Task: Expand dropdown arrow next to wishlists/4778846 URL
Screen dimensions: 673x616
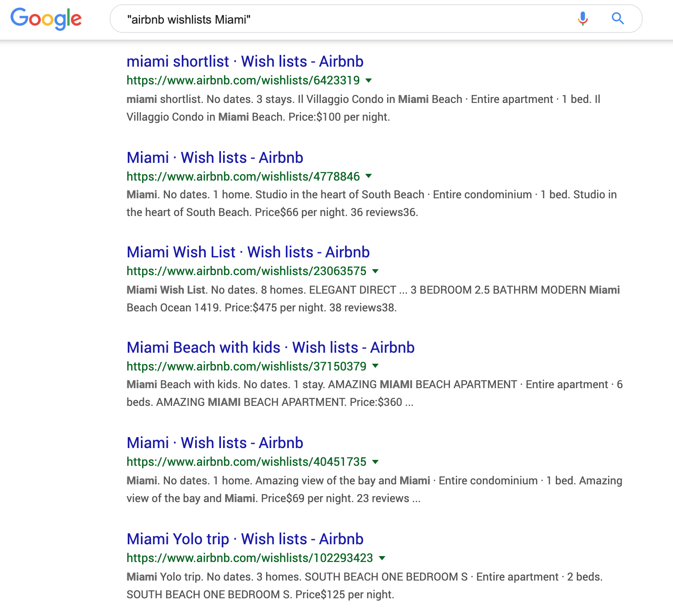Action: click(x=369, y=176)
